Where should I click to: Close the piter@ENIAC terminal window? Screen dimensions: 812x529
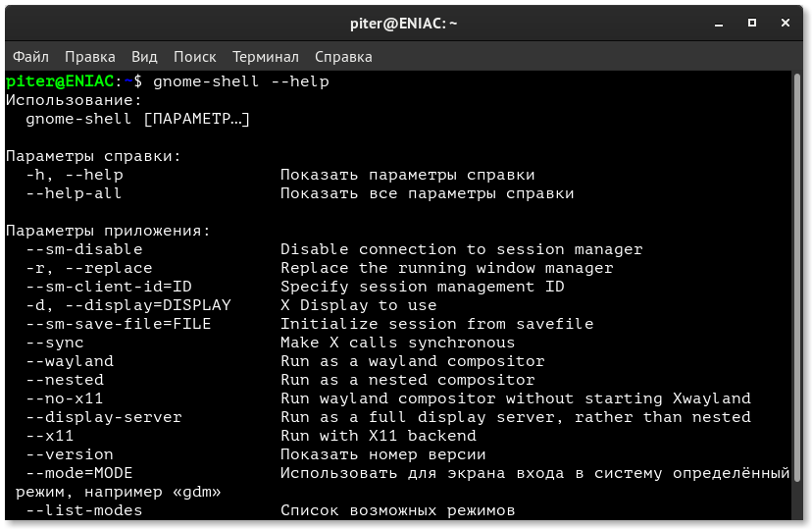786,23
